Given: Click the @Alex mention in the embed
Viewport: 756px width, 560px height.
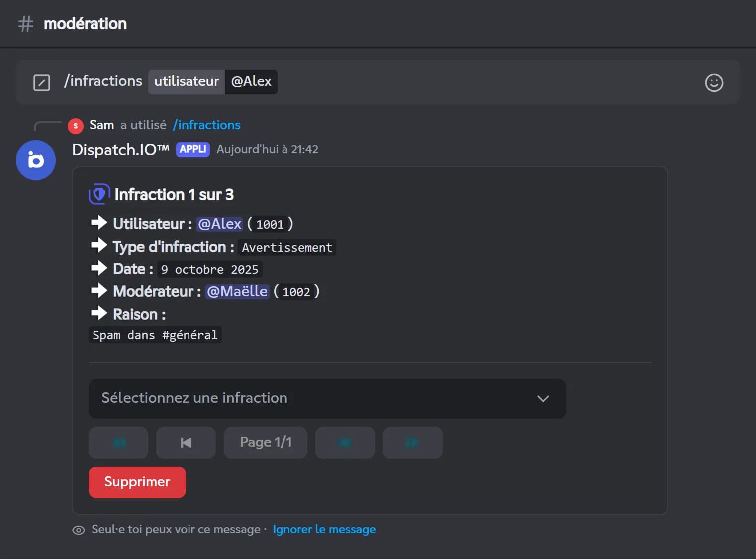Looking at the screenshot, I should (x=219, y=224).
